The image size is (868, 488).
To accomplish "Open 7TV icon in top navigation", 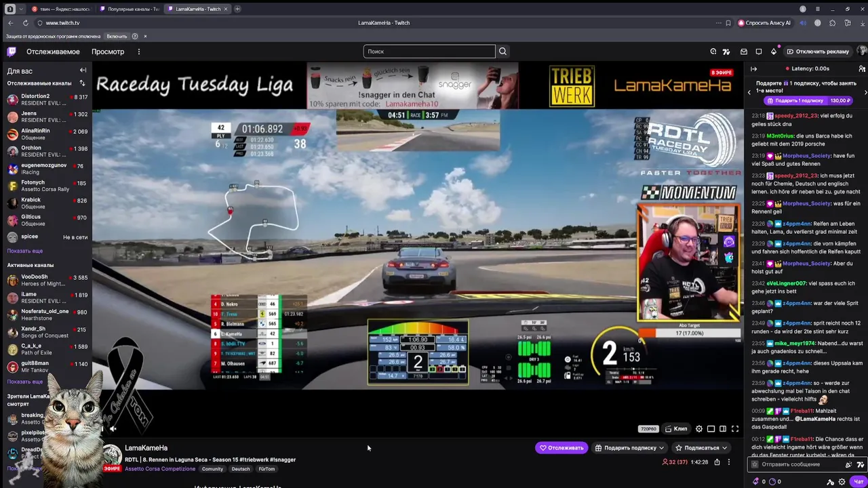I will [x=726, y=52].
